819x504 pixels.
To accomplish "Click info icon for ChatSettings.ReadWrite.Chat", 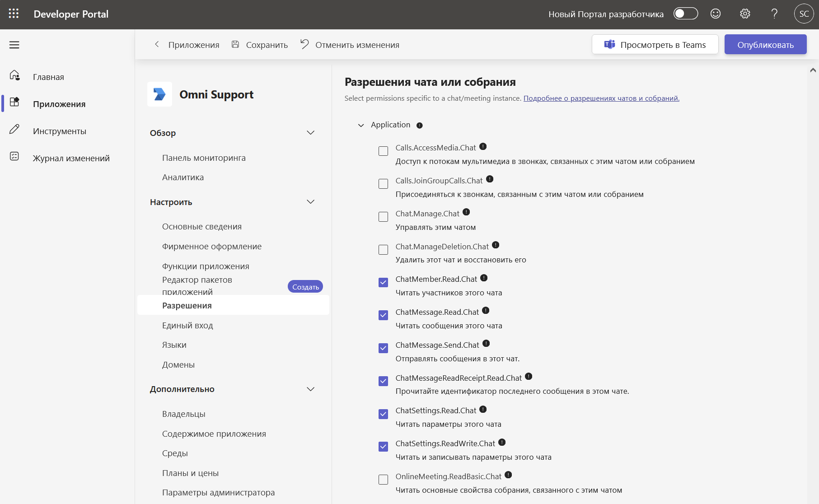I will [502, 443].
